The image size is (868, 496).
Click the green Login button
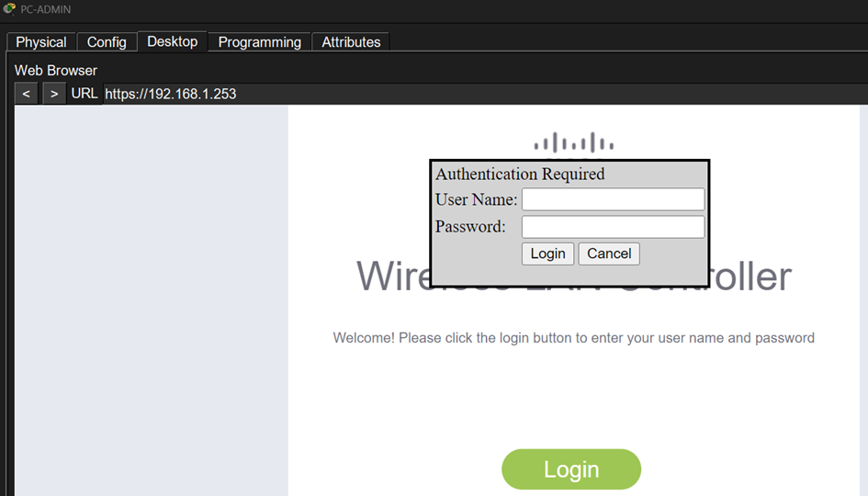coord(571,469)
